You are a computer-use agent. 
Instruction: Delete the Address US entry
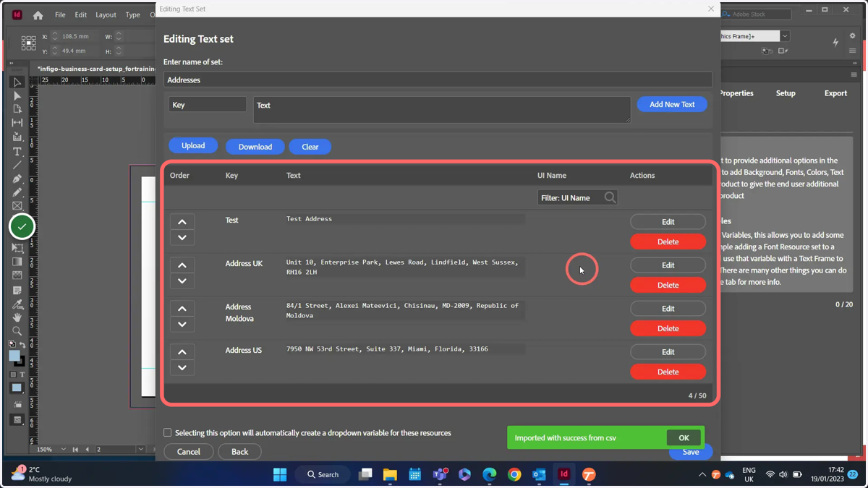coord(668,372)
